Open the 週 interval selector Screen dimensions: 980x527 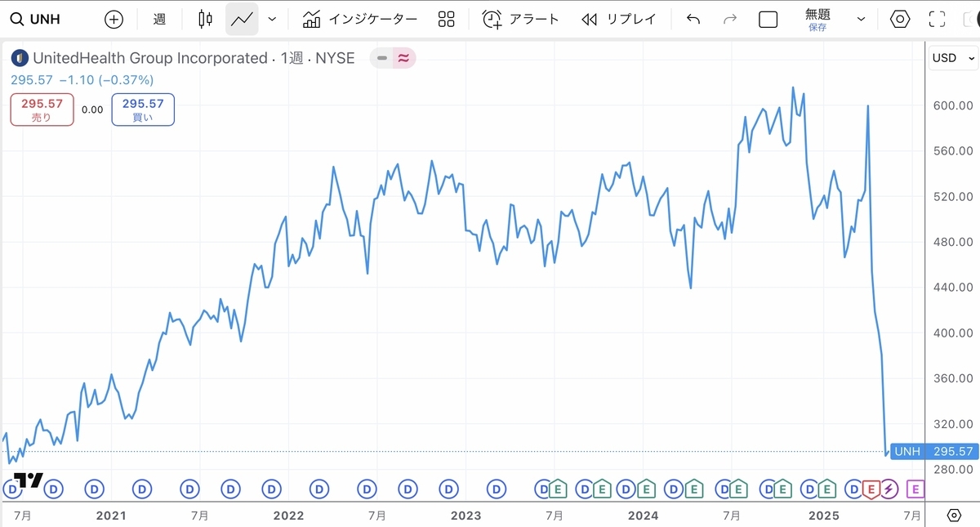(159, 19)
